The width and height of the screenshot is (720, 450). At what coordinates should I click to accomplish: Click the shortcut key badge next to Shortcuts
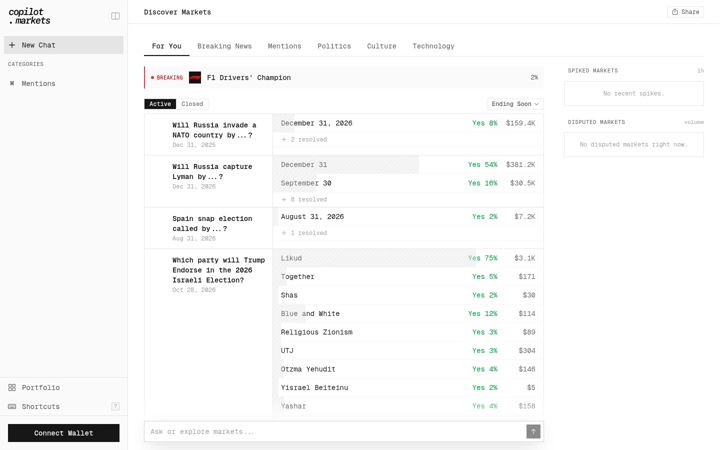point(115,406)
